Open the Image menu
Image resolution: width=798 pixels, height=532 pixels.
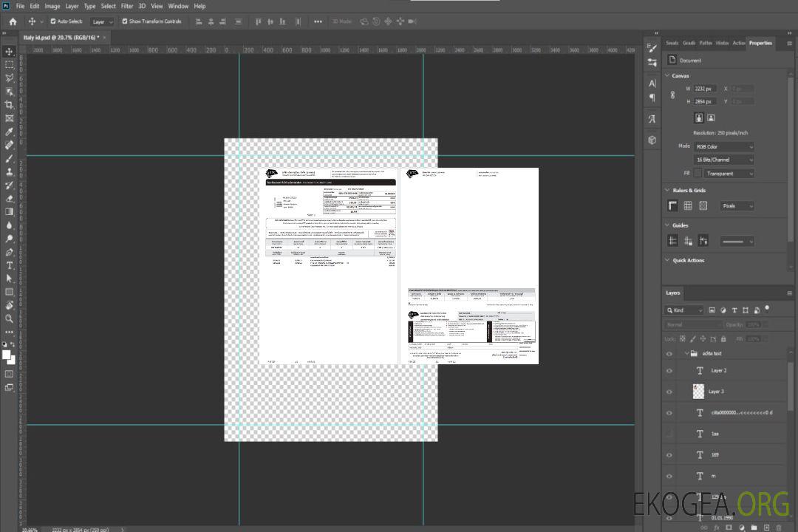click(x=52, y=6)
